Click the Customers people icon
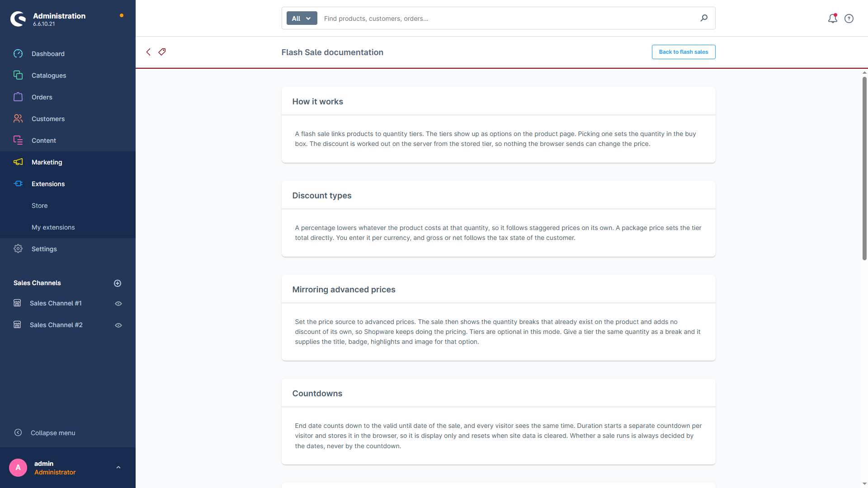The width and height of the screenshot is (868, 488). click(x=18, y=119)
